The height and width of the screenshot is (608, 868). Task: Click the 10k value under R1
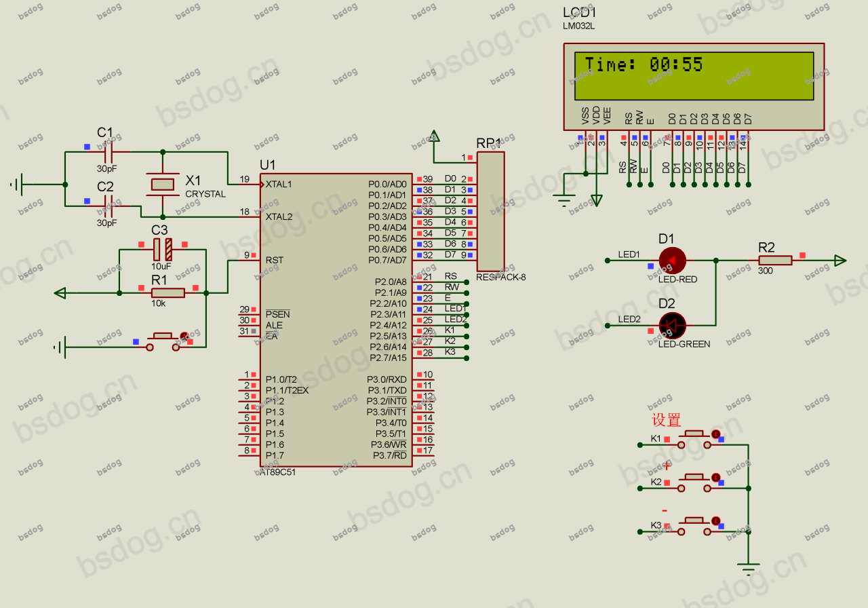coord(158,303)
